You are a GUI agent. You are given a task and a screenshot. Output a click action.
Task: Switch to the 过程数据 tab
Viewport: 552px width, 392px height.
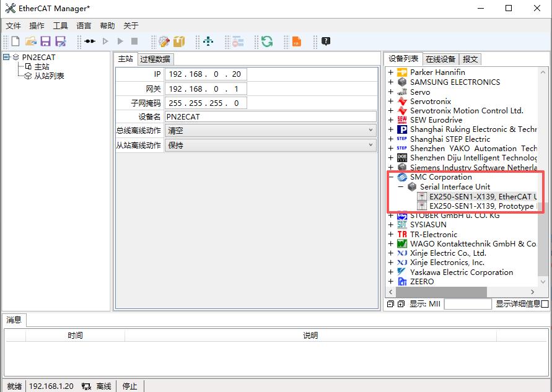tap(156, 59)
